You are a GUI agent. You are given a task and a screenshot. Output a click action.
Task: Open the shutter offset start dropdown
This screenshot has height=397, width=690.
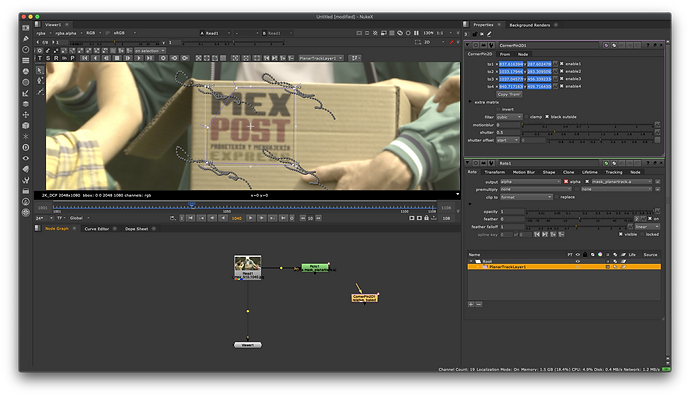[508, 140]
